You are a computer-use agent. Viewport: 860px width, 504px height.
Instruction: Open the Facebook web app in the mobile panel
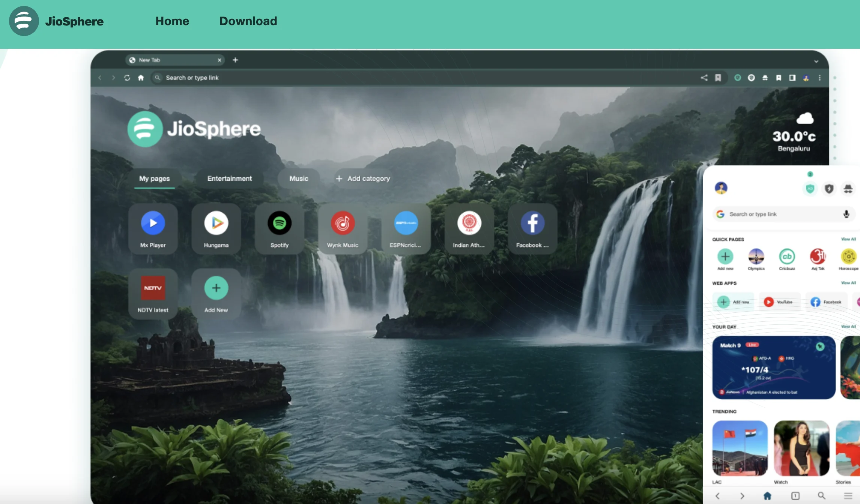pyautogui.click(x=826, y=302)
